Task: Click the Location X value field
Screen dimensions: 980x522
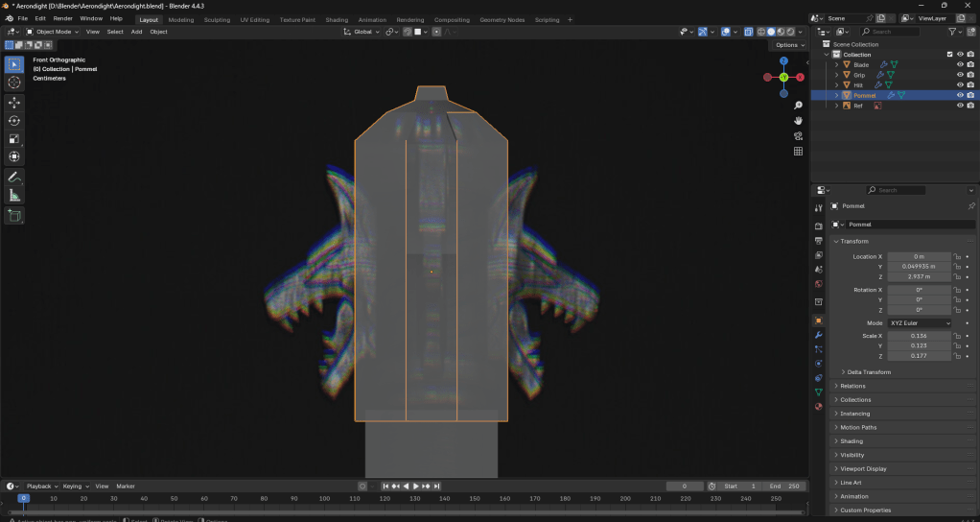Action: tap(919, 256)
